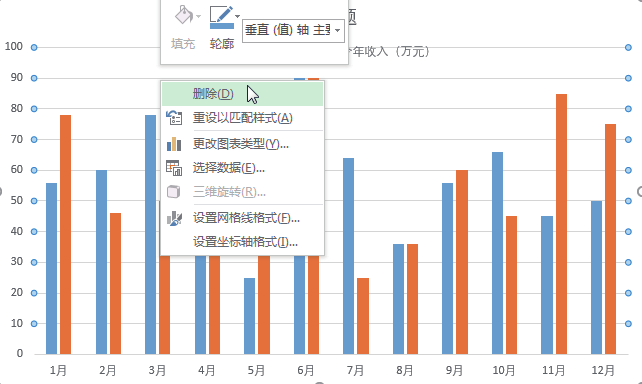Viewport: 642px width, 384px height.
Task: Click the Outline pen icon
Action: pyautogui.click(x=222, y=17)
